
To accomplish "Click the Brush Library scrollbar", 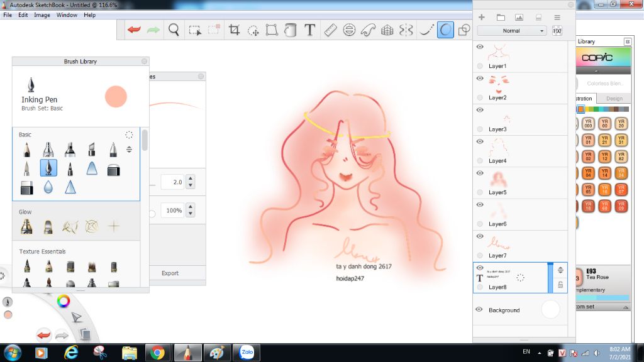I will 144,140.
